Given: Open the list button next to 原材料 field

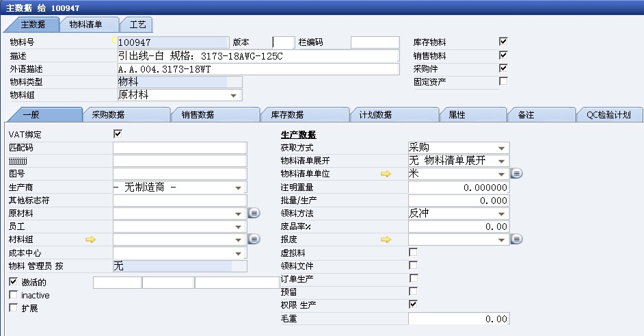Looking at the screenshot, I should 254,214.
